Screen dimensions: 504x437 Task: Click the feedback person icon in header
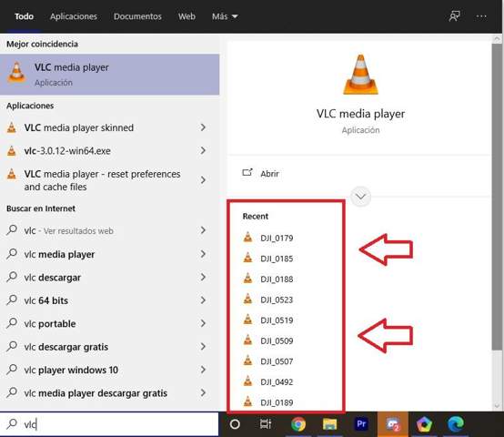pos(455,16)
